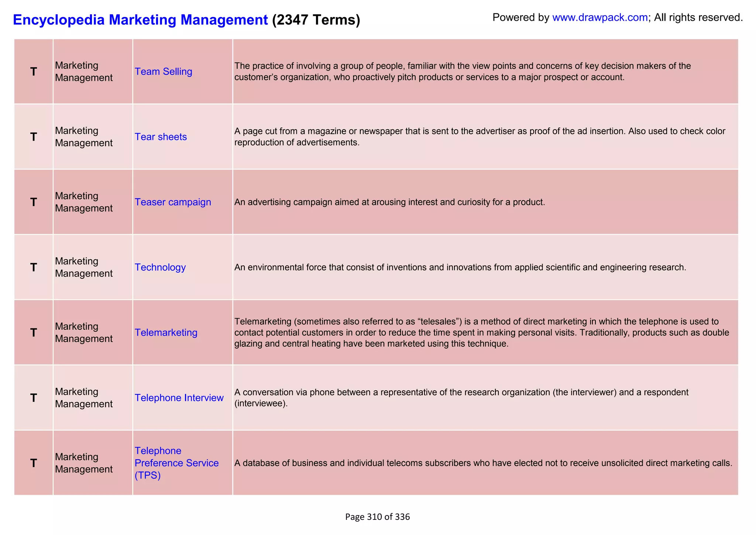Open the Teaser campaign term link
The height and width of the screenshot is (535, 756).
point(173,202)
